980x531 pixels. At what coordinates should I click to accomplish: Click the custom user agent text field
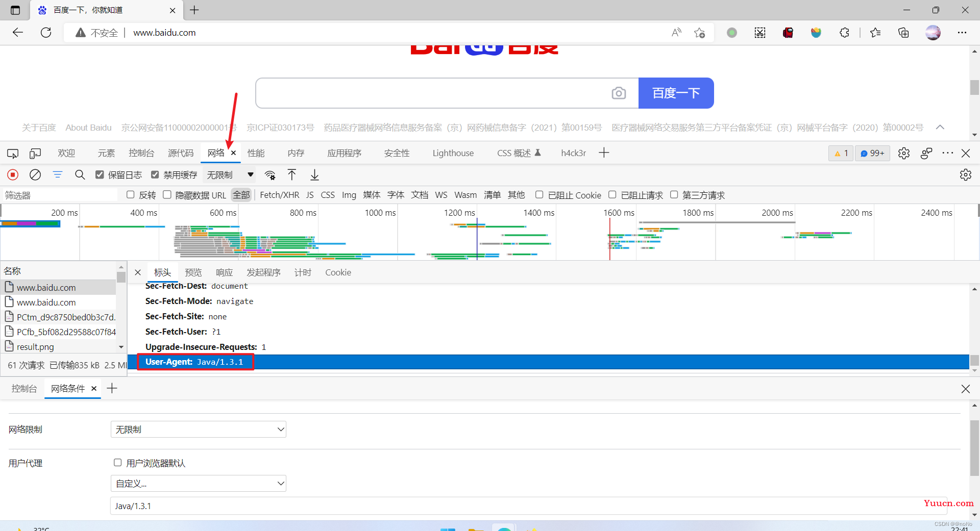pyautogui.click(x=529, y=506)
